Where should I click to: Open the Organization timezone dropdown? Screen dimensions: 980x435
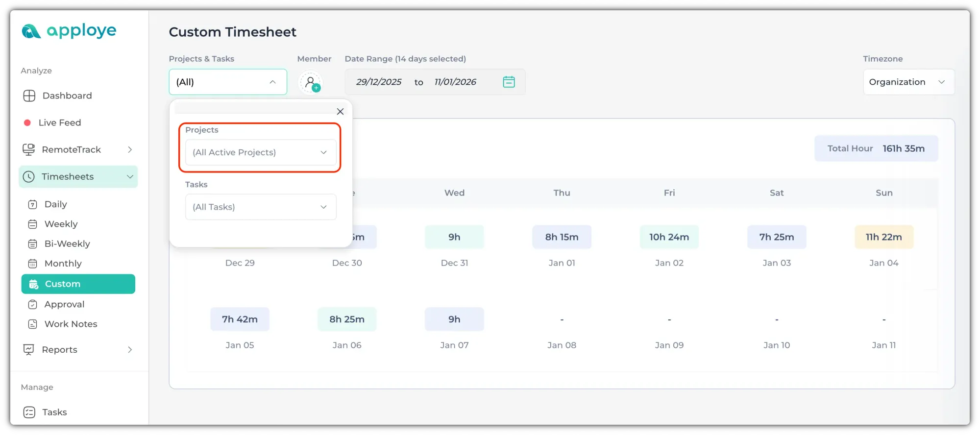[x=908, y=82]
